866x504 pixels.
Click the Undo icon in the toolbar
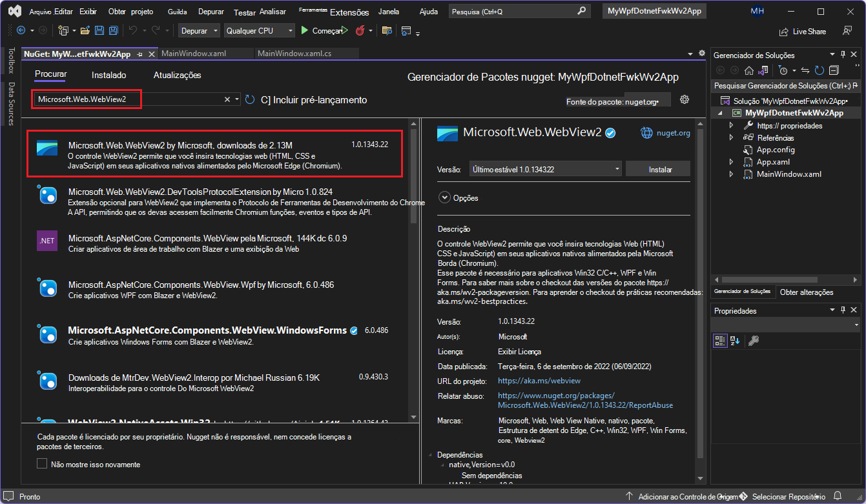pyautogui.click(x=134, y=30)
